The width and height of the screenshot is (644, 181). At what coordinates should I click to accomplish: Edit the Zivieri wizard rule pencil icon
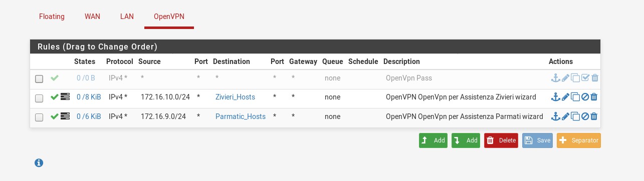click(565, 97)
